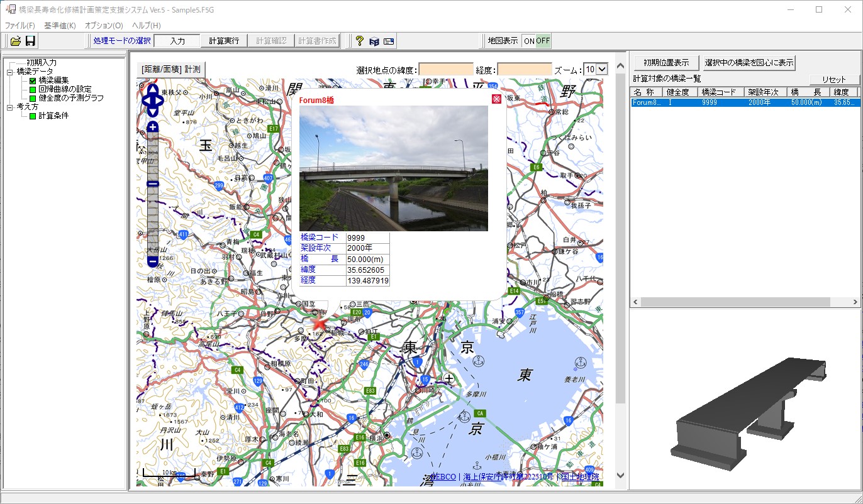863x504 pixels.
Task: Pan the map up with the arrow
Action: tap(153, 90)
